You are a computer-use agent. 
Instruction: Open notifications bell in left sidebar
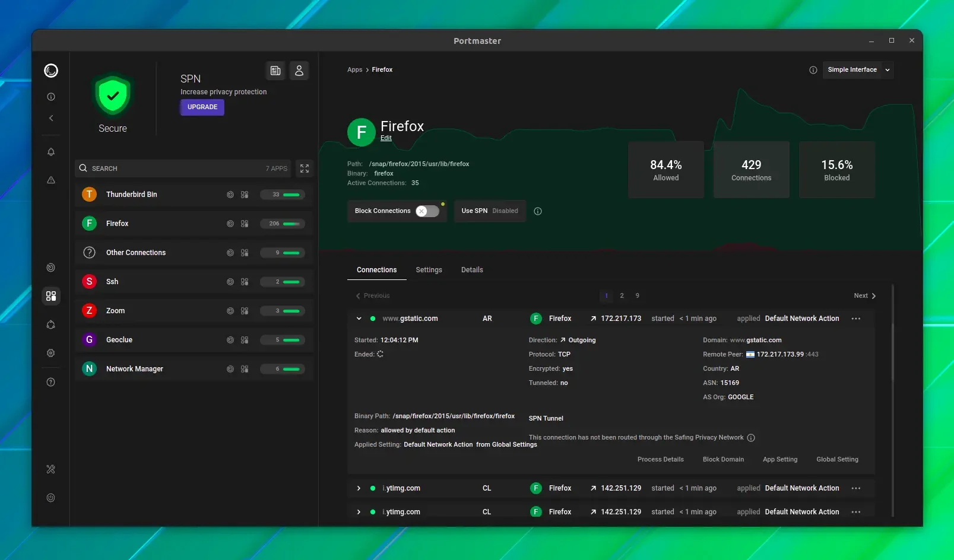pyautogui.click(x=51, y=152)
